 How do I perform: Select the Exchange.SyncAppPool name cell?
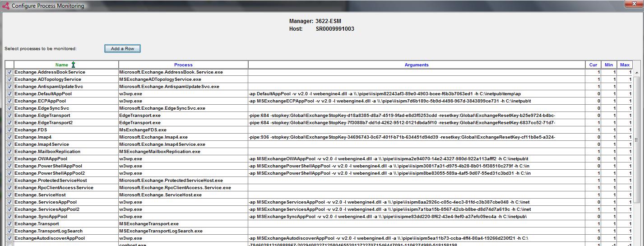coord(66,217)
